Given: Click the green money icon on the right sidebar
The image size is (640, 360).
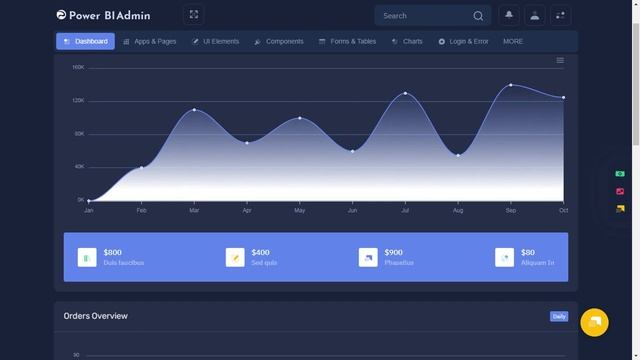Looking at the screenshot, I should click(x=620, y=174).
